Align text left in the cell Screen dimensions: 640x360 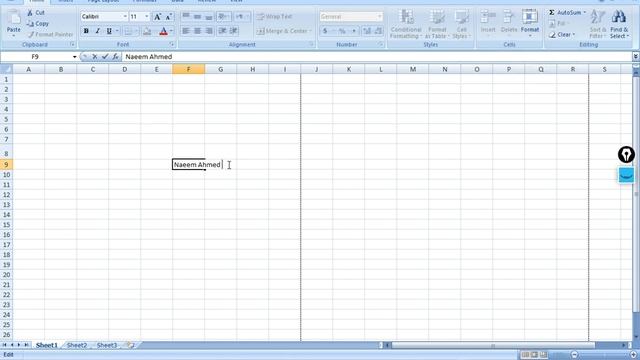coord(186,31)
